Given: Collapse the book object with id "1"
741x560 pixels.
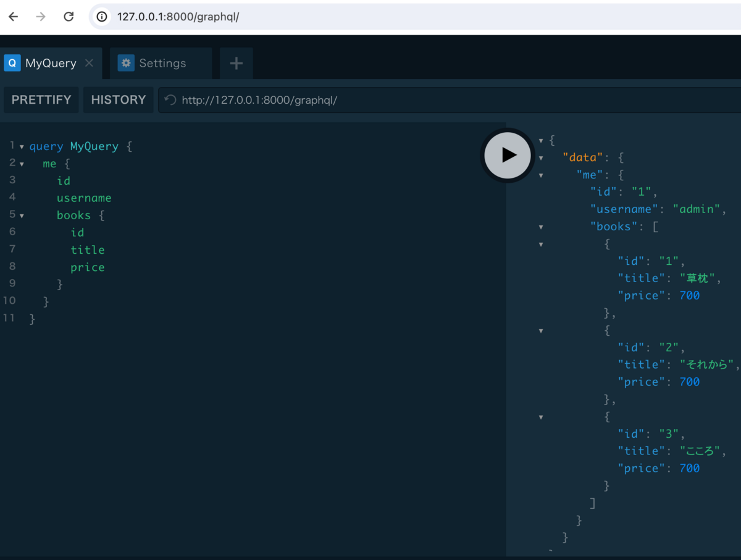Looking at the screenshot, I should click(x=542, y=244).
